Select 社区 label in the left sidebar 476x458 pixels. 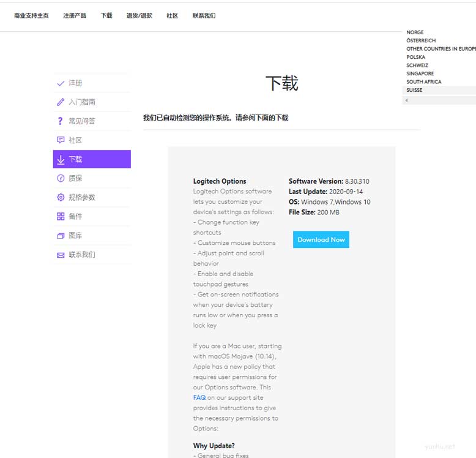(x=75, y=140)
